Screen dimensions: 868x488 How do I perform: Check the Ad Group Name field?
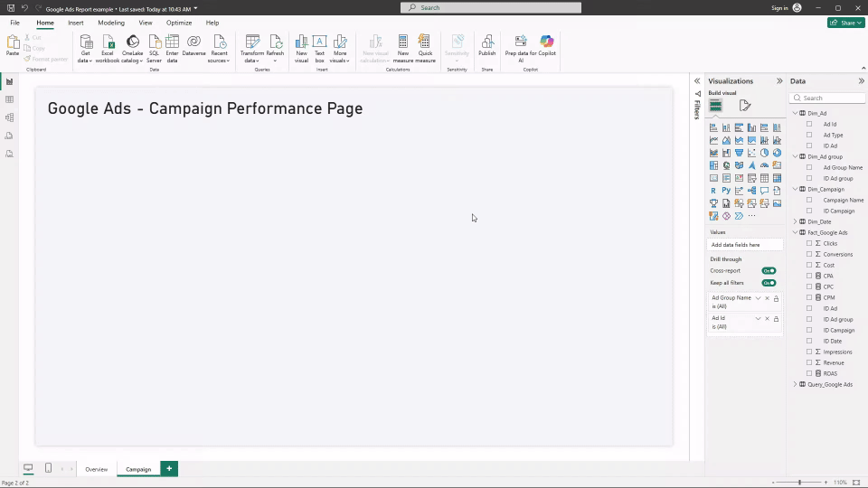(x=809, y=168)
